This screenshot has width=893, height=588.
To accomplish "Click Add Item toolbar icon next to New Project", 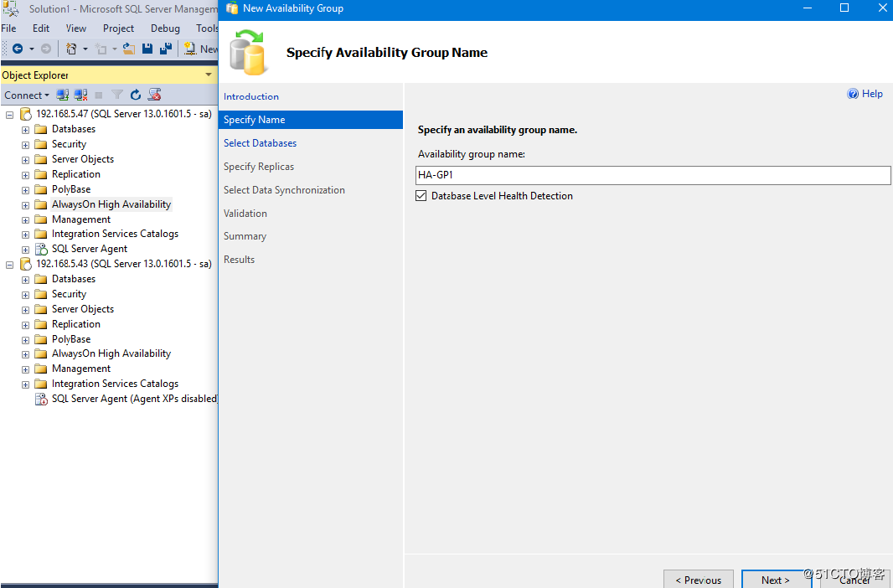I will point(101,49).
